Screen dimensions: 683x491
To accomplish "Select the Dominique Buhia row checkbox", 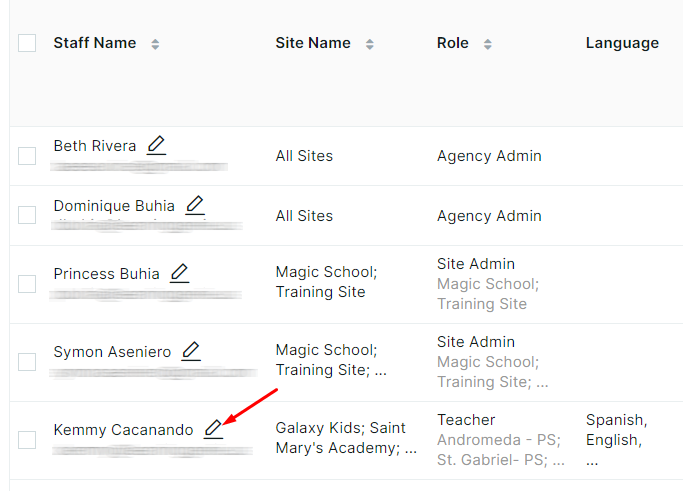I will point(27,215).
